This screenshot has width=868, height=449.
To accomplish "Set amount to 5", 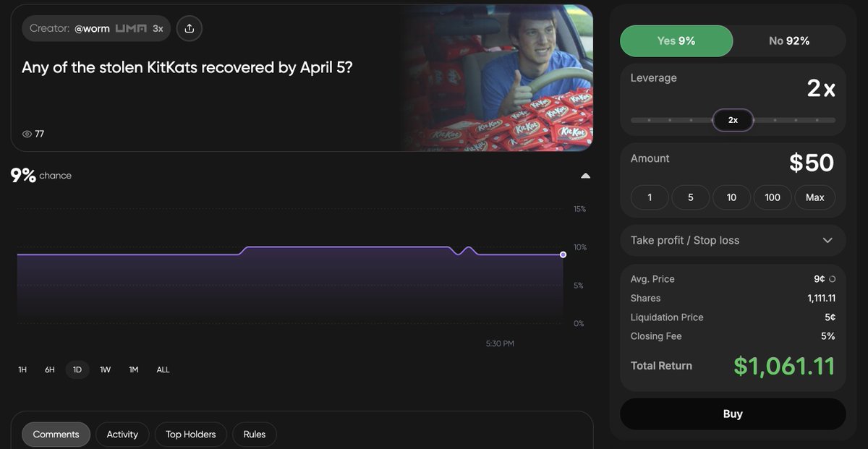I will [691, 197].
